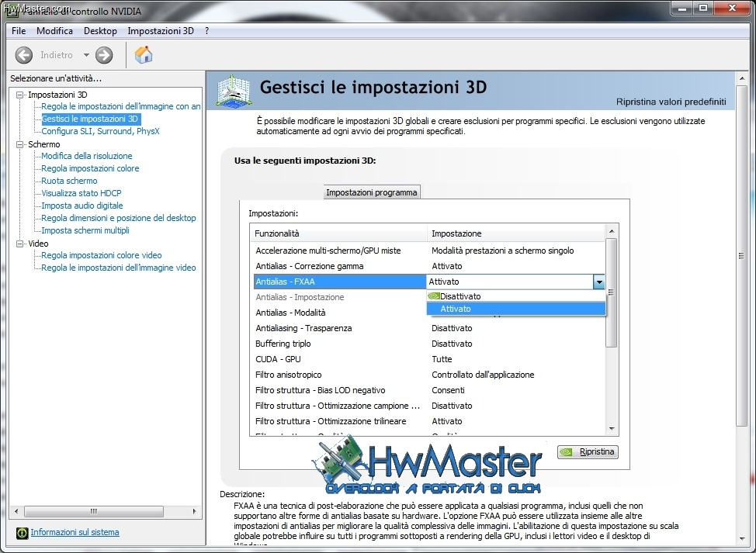Open Regola le impostazioni dell'immagine video
This screenshot has height=553, width=756.
pyautogui.click(x=119, y=268)
